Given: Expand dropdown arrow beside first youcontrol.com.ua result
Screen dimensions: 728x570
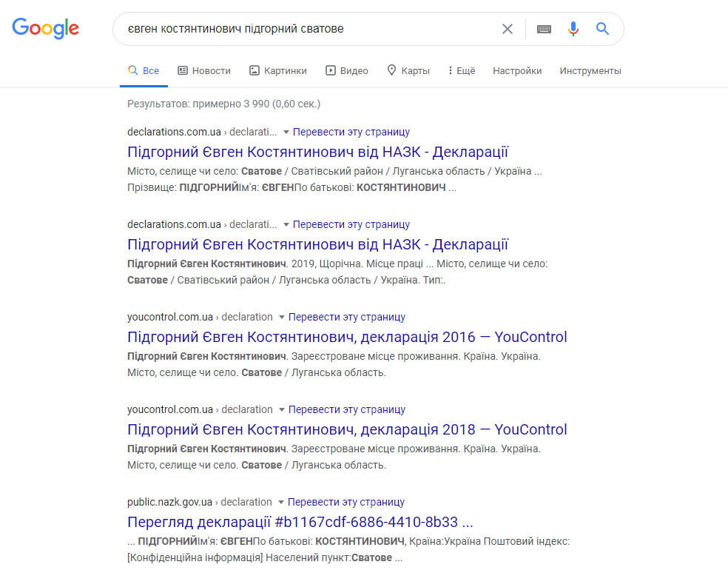Looking at the screenshot, I should [x=281, y=318].
